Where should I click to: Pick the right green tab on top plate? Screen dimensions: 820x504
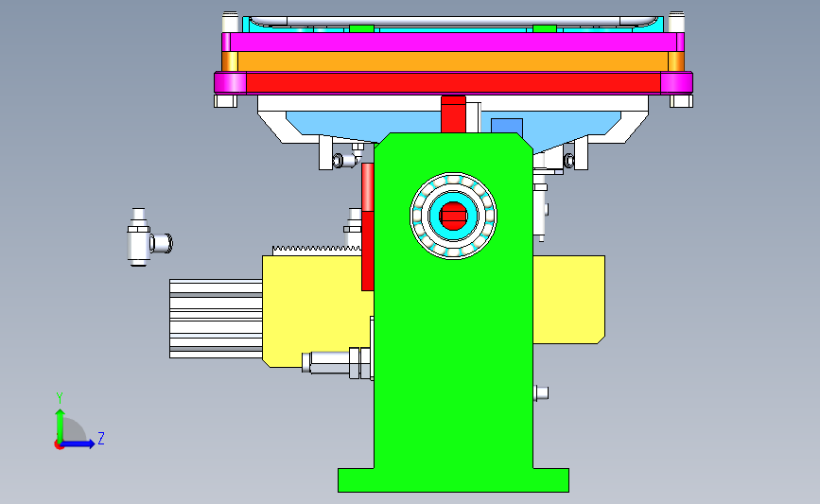545,28
